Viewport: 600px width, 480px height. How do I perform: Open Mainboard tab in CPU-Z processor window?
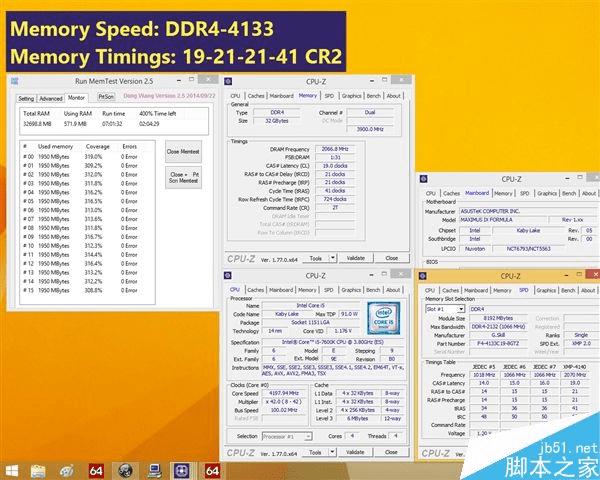pos(281,290)
